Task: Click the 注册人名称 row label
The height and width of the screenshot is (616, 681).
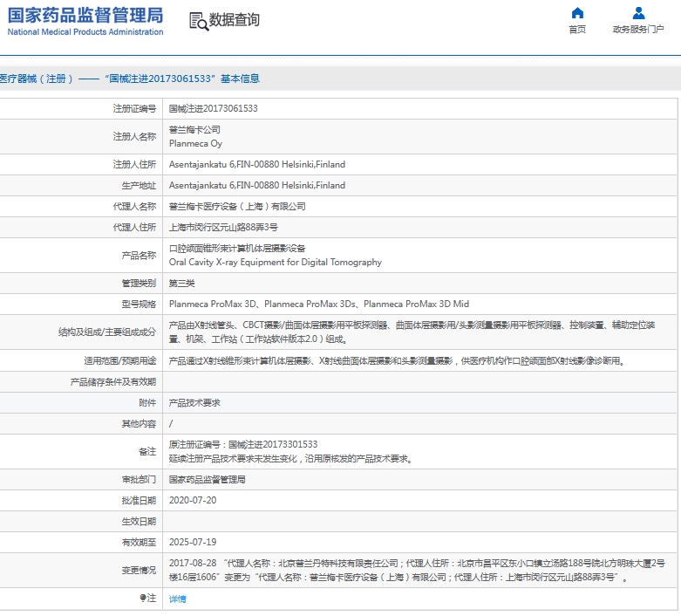Action: point(134,136)
